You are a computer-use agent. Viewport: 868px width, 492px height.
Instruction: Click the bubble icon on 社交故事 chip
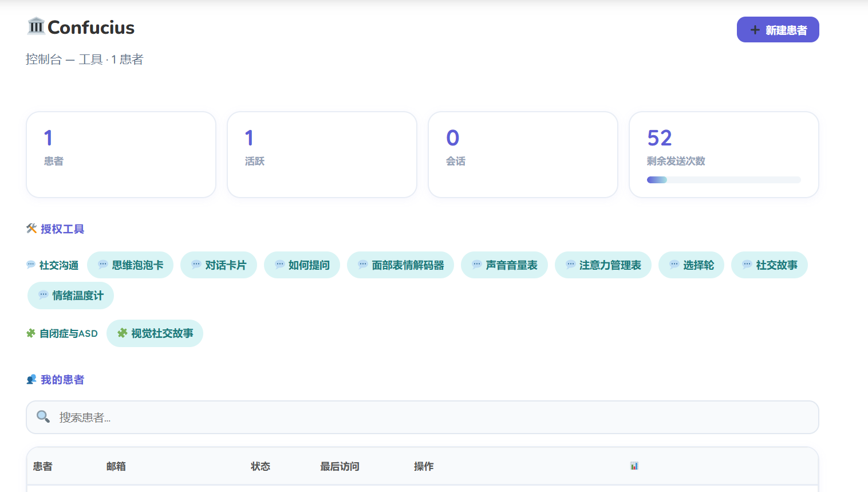tap(747, 265)
